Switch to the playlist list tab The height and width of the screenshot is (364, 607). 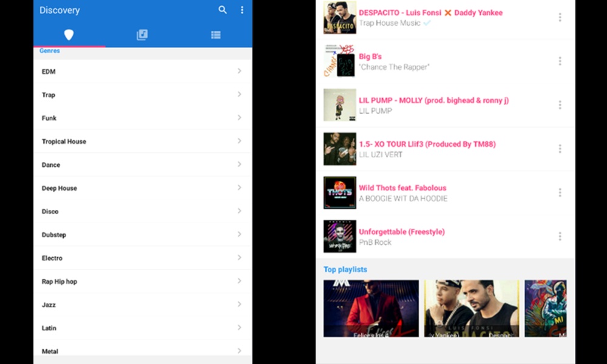click(x=215, y=35)
